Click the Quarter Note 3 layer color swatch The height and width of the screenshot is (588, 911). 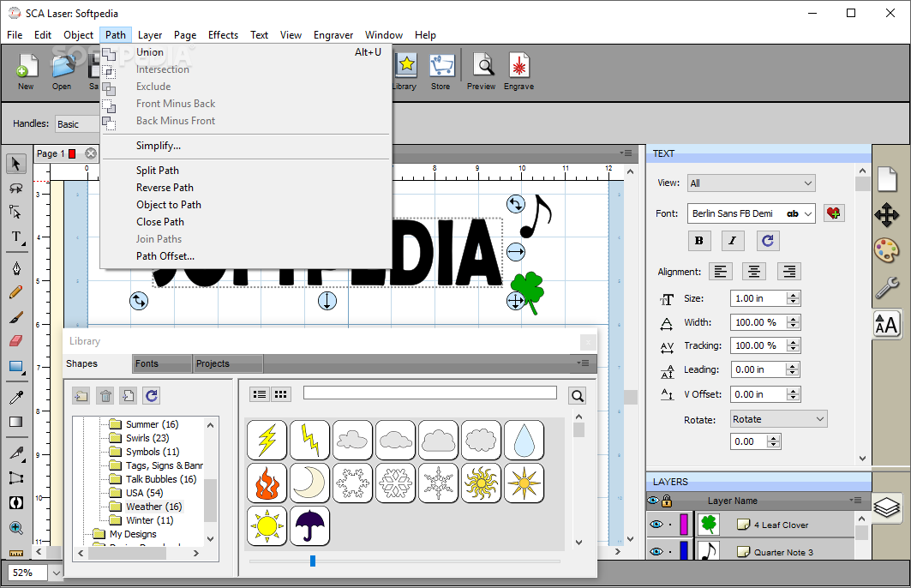(684, 550)
